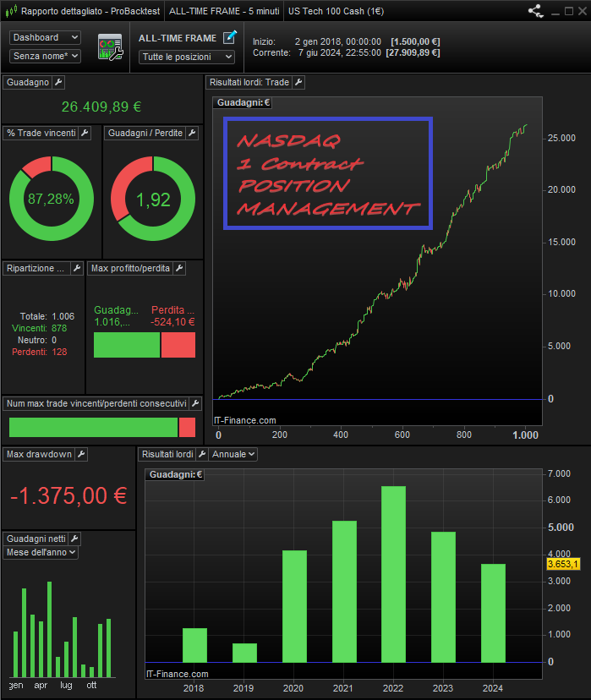
Task: Click the -524,10 € loss value
Action: pos(172,321)
